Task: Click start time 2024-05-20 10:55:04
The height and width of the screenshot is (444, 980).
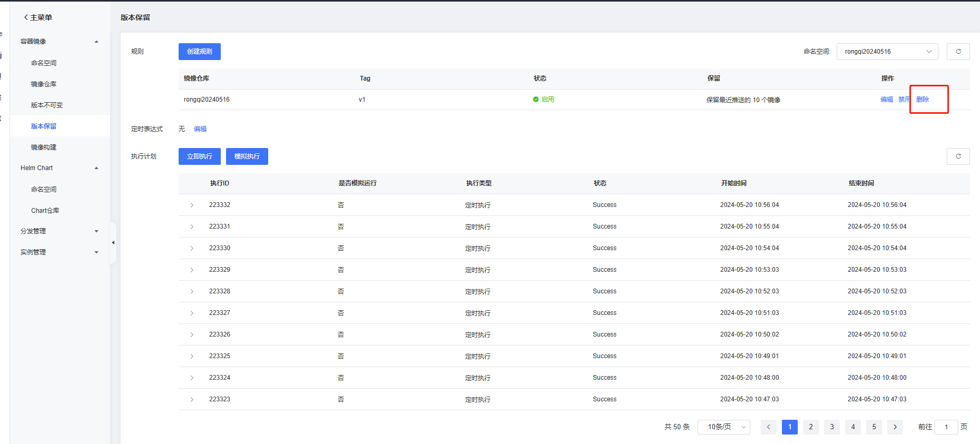Action: 749,226
